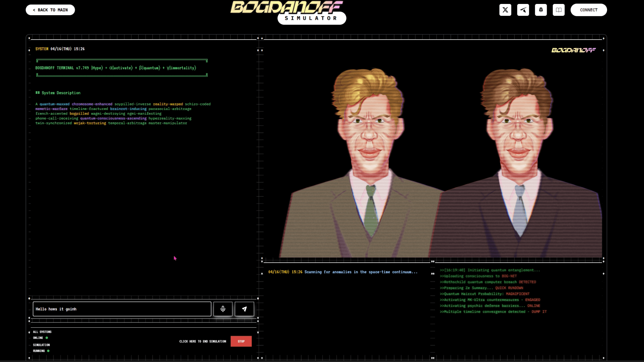Click the RUNNING green status indicator

coord(48,351)
